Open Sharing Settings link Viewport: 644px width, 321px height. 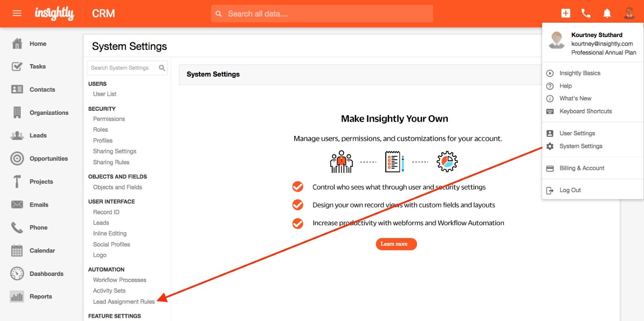point(115,151)
